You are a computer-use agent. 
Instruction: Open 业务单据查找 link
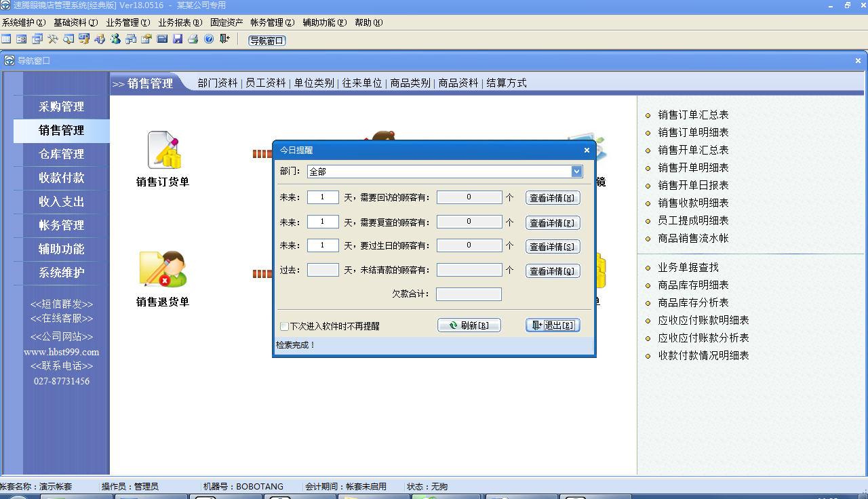(688, 268)
